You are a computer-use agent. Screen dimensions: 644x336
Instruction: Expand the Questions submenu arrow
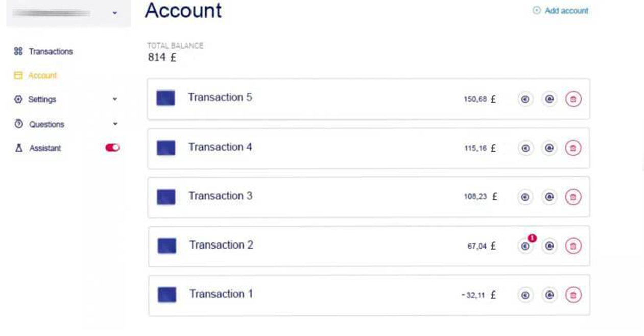[x=115, y=124]
